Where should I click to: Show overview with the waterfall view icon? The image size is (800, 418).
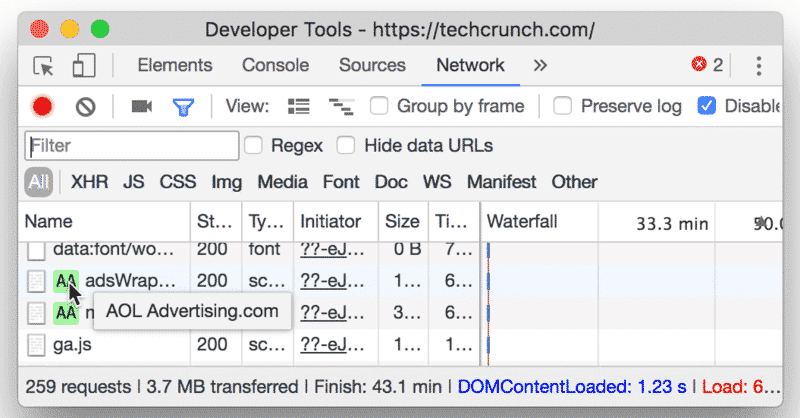pyautogui.click(x=341, y=106)
